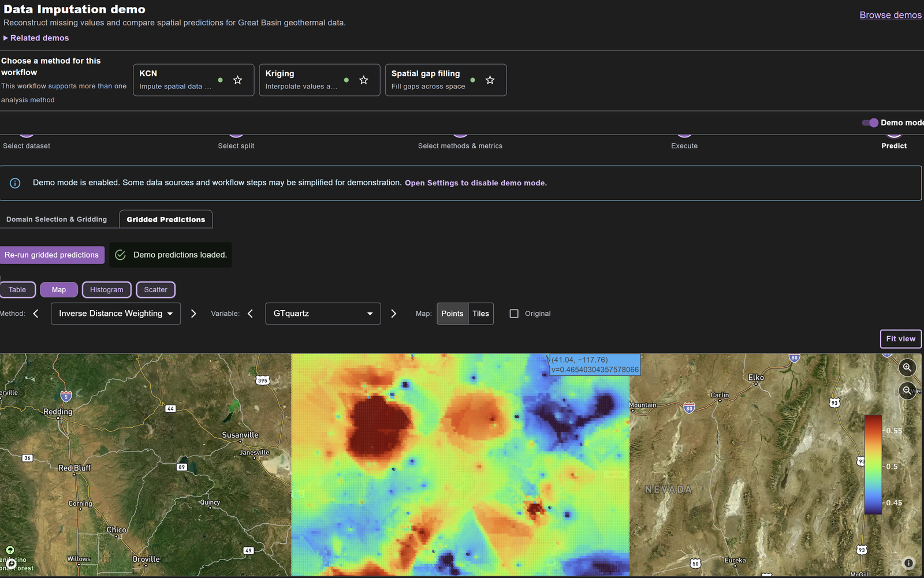The width and height of the screenshot is (924, 578).
Task: Favorite the KCN method with its star
Action: pos(237,80)
